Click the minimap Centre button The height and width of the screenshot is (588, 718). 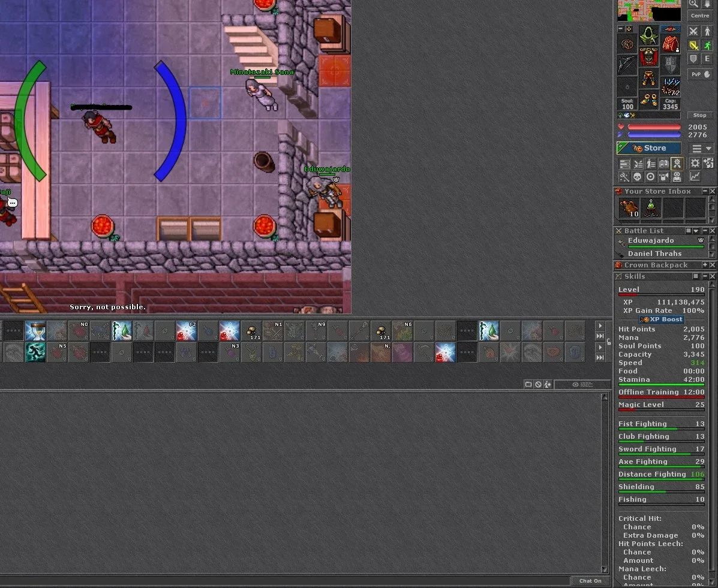coord(700,16)
